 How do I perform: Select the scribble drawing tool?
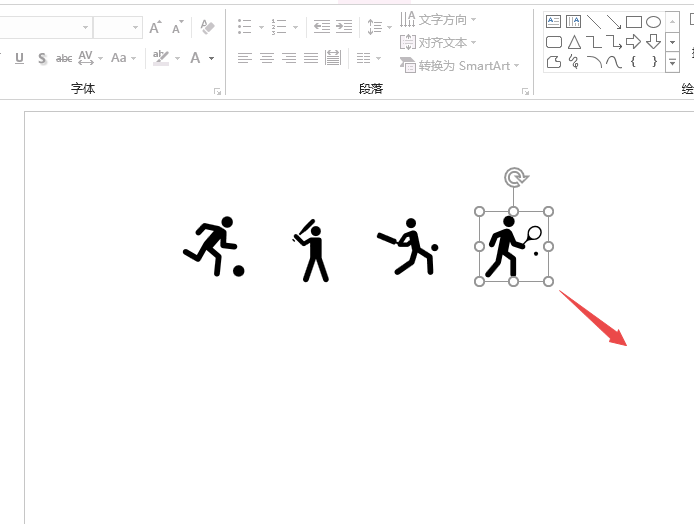coord(574,62)
